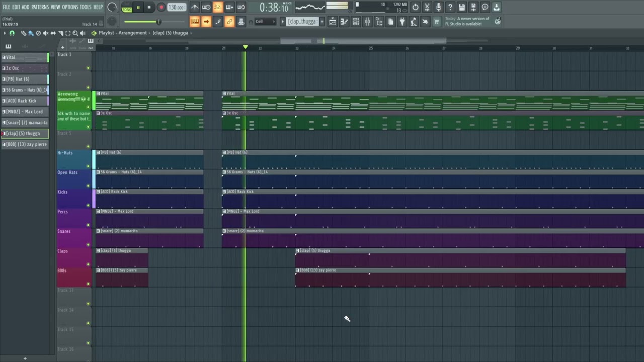Select the playlist Paint brush tool
The width and height of the screenshot is (644, 362).
[x=31, y=33]
